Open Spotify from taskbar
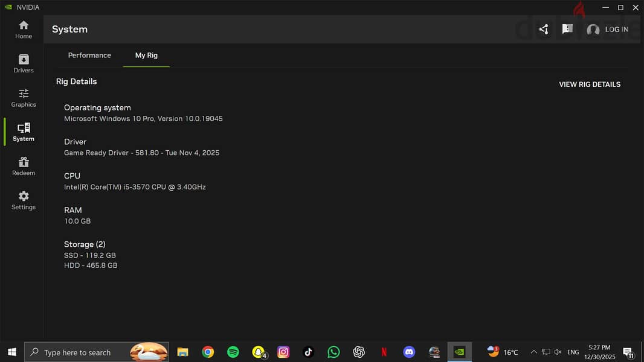Viewport: 644px width, 362px height. [233, 352]
